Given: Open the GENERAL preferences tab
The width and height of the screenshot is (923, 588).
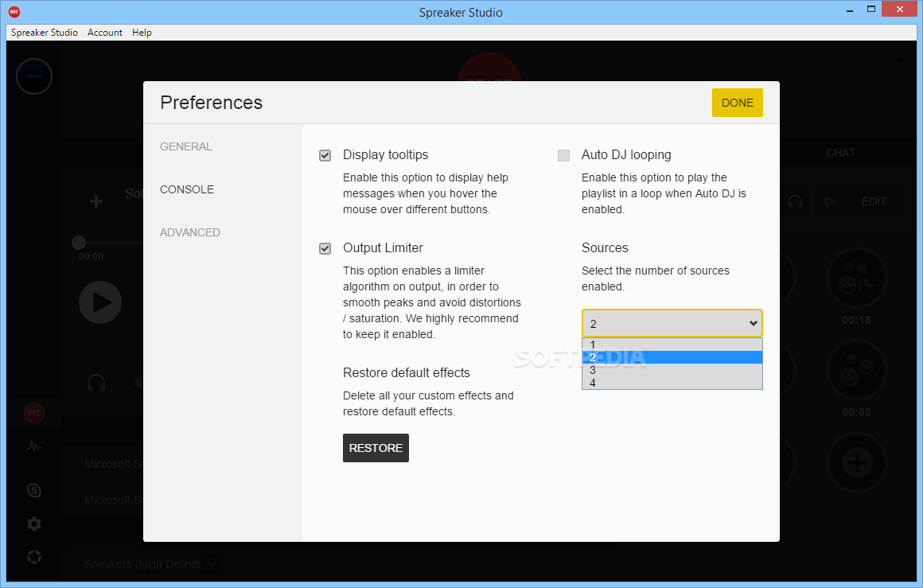Looking at the screenshot, I should coord(186,146).
